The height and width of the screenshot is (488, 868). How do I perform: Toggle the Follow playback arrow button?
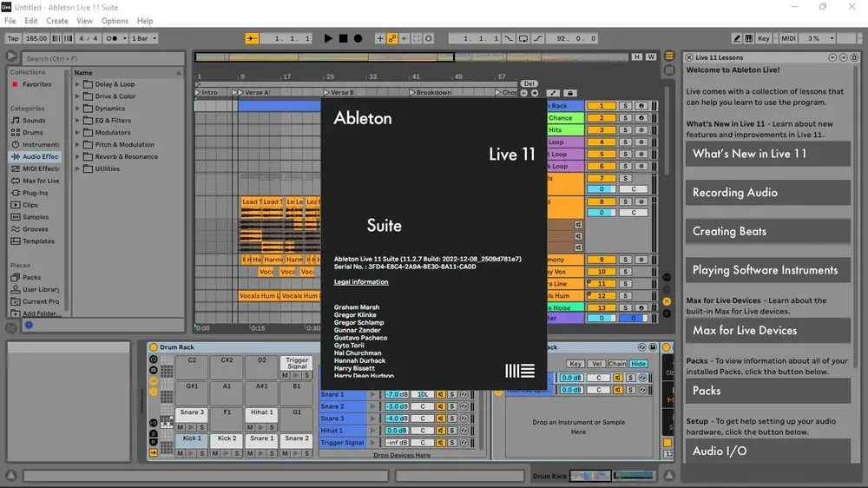(x=252, y=38)
